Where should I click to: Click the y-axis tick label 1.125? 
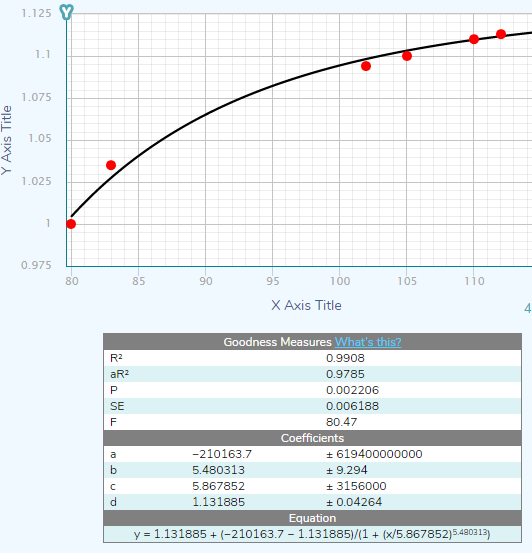(x=36, y=13)
